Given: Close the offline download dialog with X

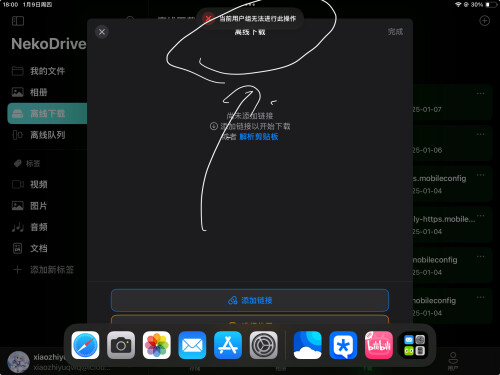Looking at the screenshot, I should (x=102, y=32).
